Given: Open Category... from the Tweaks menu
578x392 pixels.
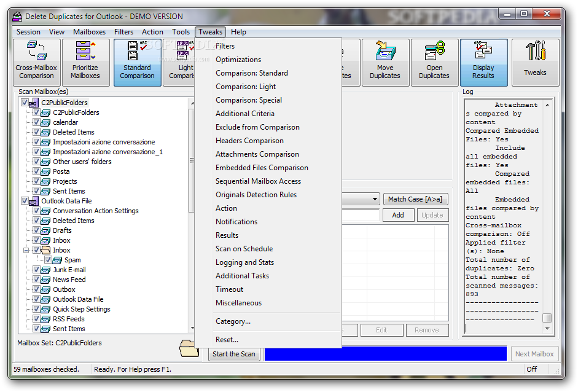Looking at the screenshot, I should (233, 321).
